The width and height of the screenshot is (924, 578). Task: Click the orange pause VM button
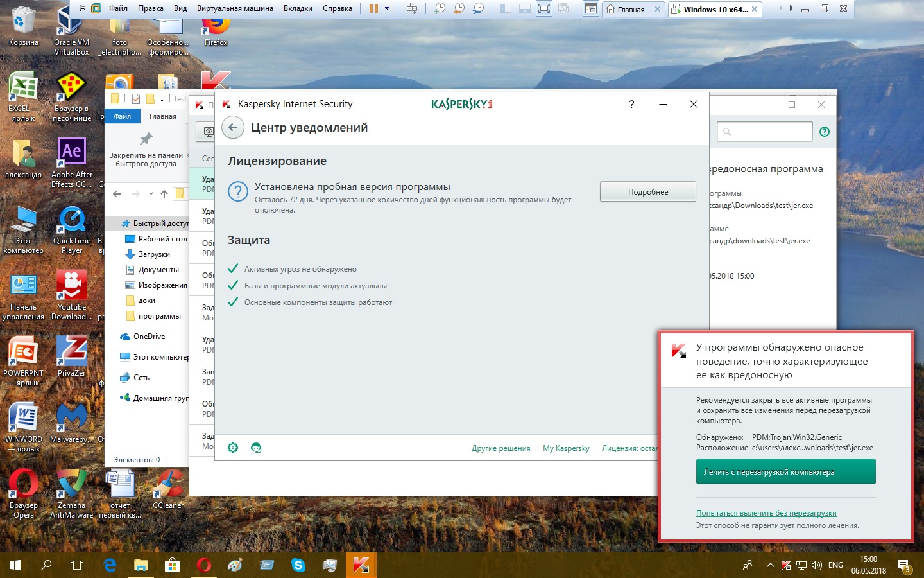373,8
